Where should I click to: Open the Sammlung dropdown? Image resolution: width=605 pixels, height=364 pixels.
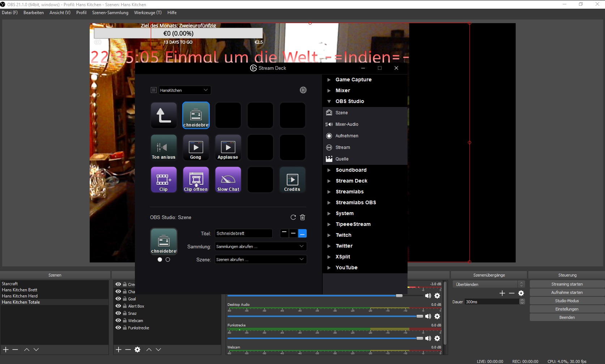tap(260, 247)
